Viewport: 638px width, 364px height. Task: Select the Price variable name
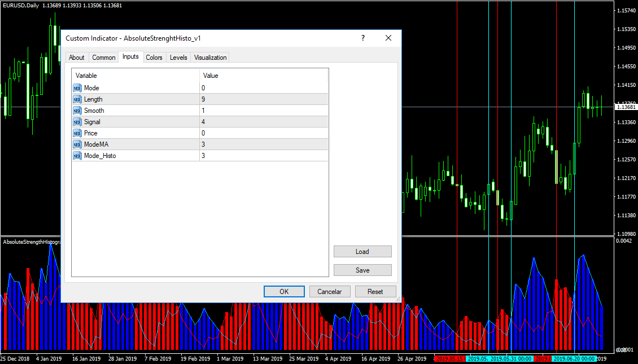pos(91,133)
